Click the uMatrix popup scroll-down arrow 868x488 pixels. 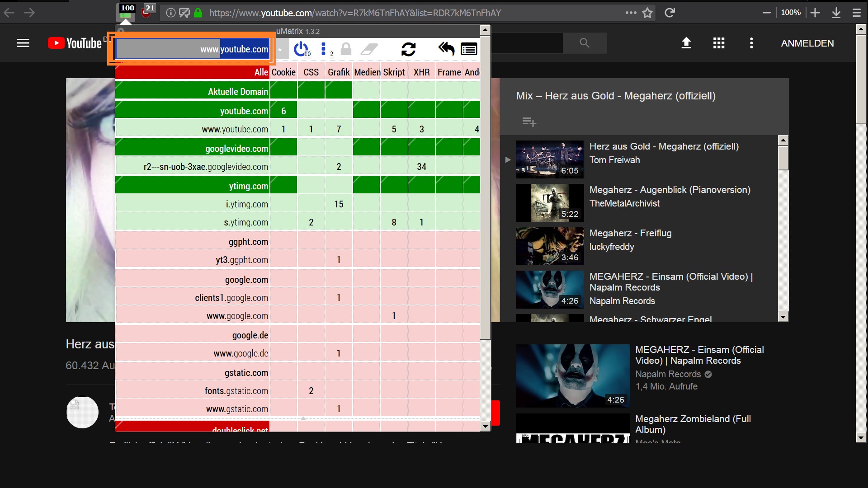(x=485, y=426)
